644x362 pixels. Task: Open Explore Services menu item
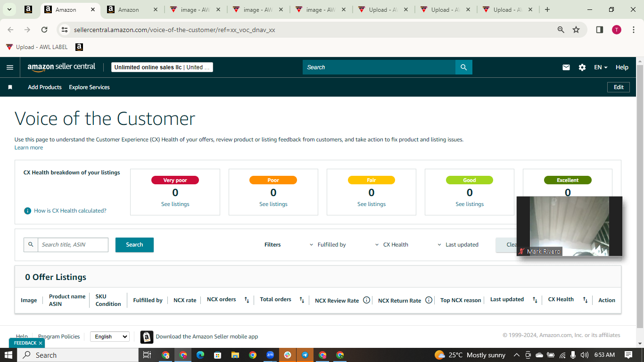point(89,87)
